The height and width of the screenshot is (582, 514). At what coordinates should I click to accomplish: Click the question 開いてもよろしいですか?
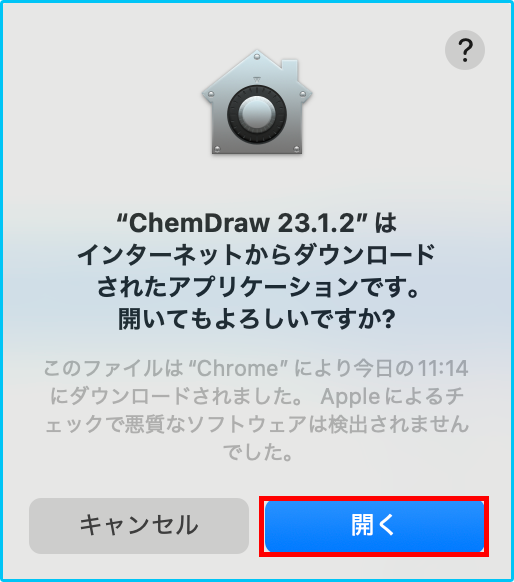tap(256, 319)
